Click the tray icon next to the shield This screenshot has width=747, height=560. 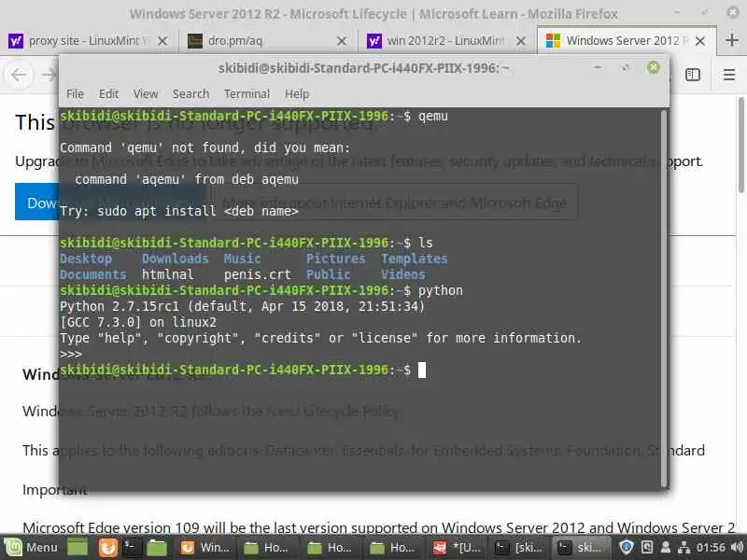[x=647, y=548]
